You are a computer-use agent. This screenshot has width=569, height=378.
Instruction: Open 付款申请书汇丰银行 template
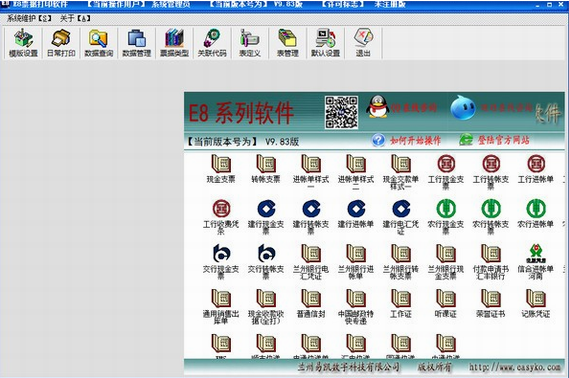click(491, 262)
